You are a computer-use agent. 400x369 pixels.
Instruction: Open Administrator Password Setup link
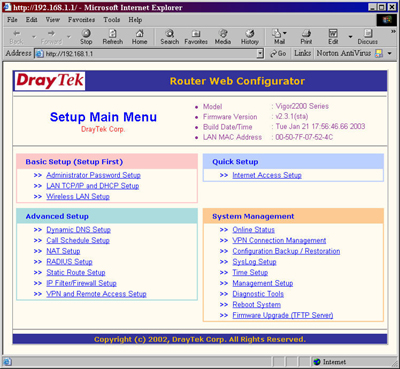[x=93, y=175]
